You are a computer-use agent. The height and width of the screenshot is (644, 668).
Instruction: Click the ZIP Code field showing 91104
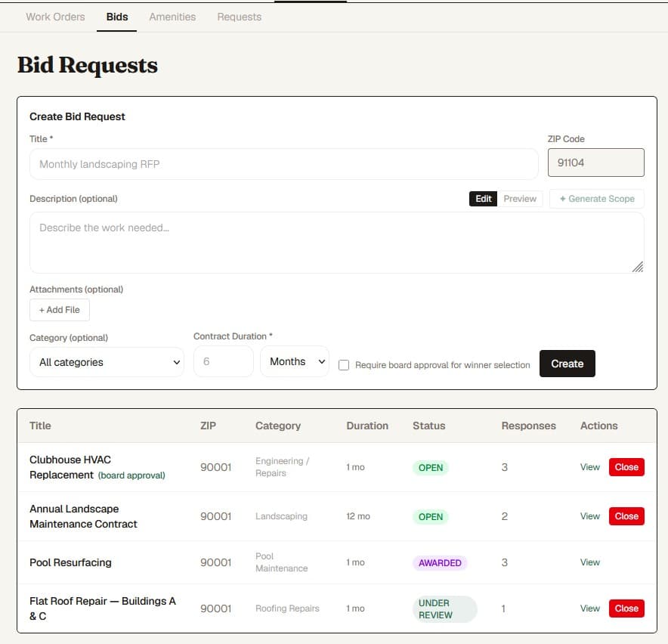(x=595, y=163)
